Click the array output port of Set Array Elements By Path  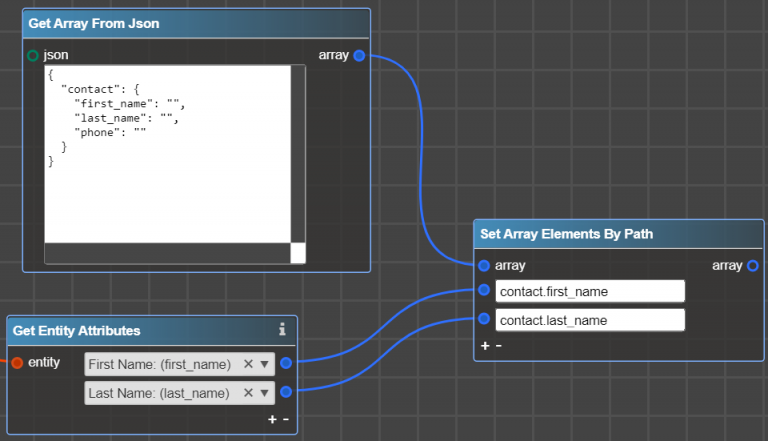tap(753, 266)
